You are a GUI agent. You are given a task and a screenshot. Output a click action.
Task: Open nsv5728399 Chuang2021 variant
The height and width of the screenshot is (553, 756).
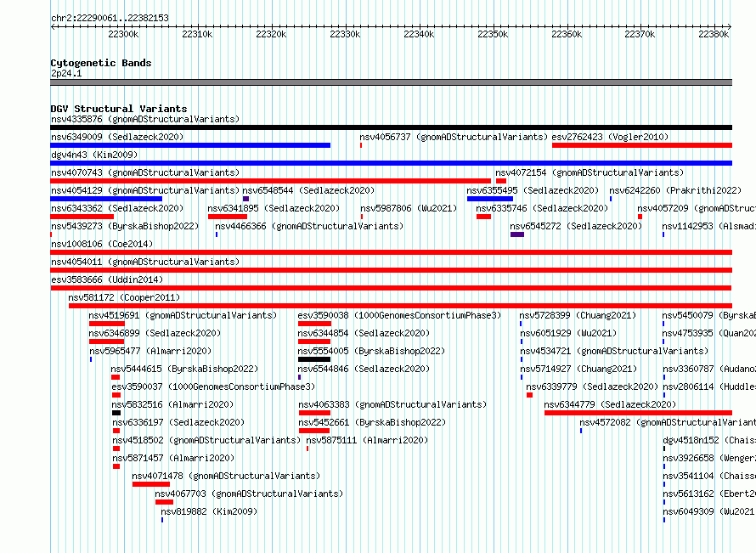(578, 315)
